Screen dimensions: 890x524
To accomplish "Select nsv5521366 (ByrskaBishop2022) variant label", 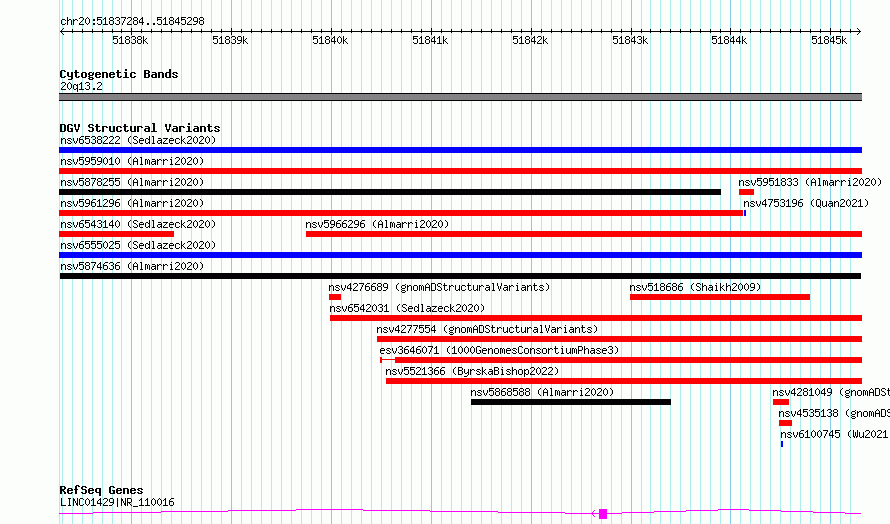I will [472, 371].
